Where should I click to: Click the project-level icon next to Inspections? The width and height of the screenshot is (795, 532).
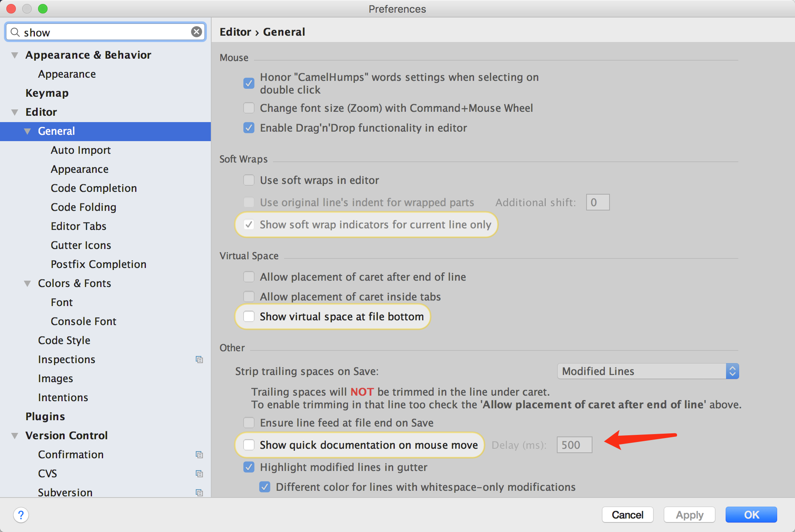click(x=199, y=360)
